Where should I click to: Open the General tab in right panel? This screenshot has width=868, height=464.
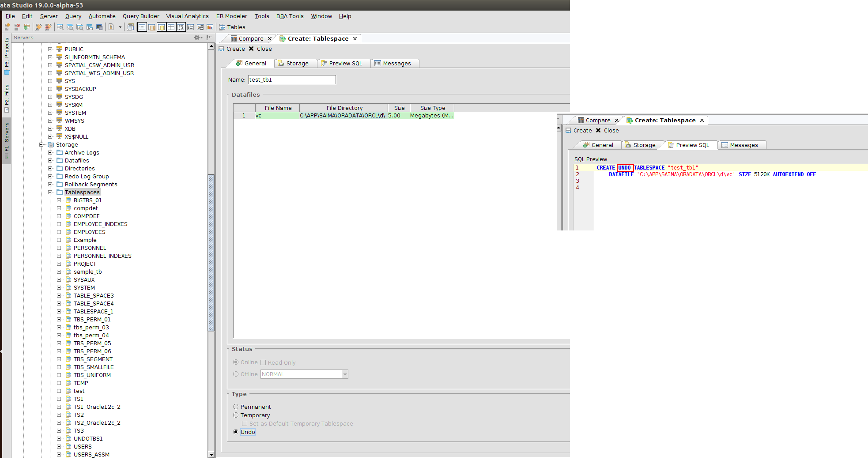[598, 145]
